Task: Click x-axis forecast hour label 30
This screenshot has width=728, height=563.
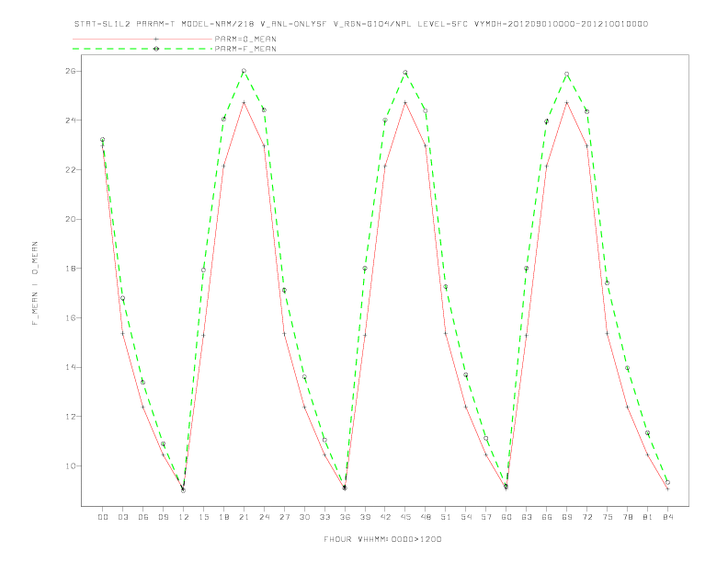Action: 304,517
